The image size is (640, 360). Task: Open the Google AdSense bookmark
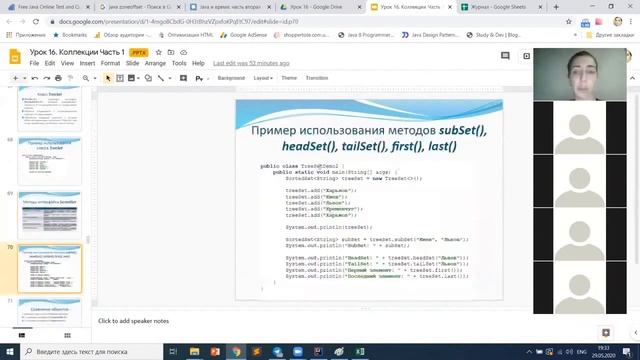pyautogui.click(x=243, y=35)
